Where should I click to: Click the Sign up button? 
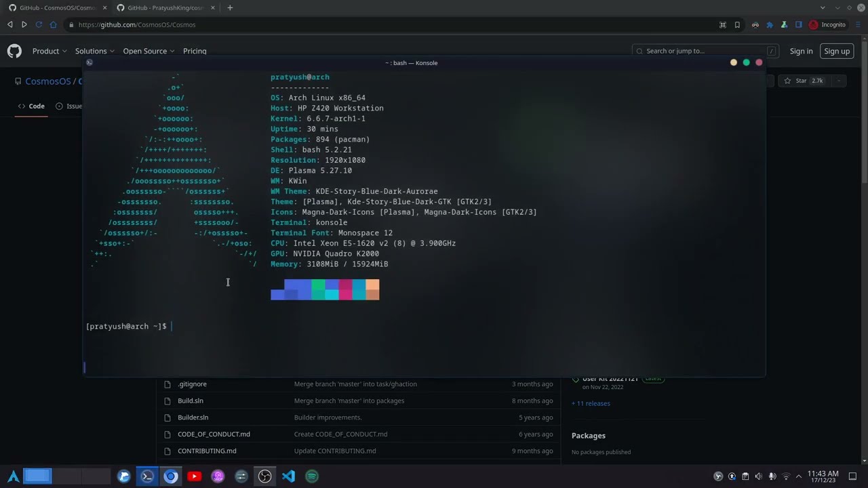837,51
